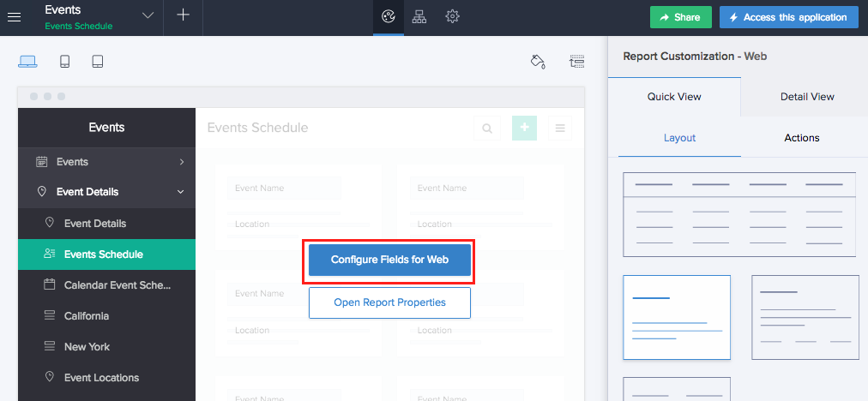
Task: Click Configure Fields for Web button
Action: [x=389, y=260]
